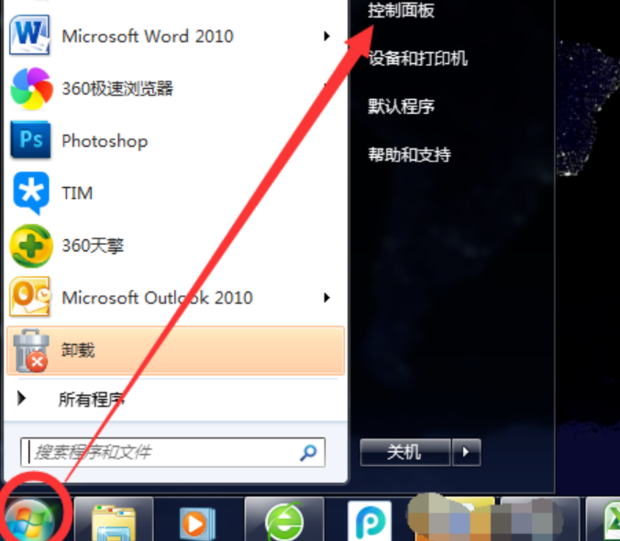Open 默认程序

401,106
